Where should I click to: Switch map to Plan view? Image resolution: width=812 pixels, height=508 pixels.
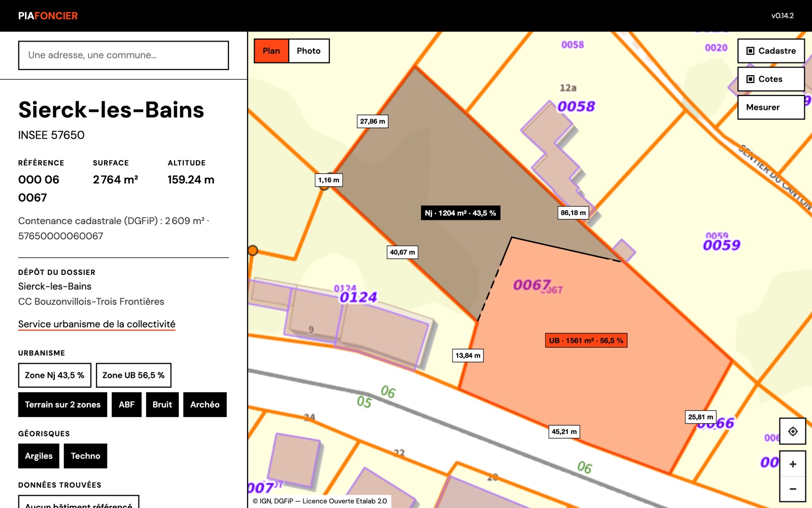click(272, 51)
